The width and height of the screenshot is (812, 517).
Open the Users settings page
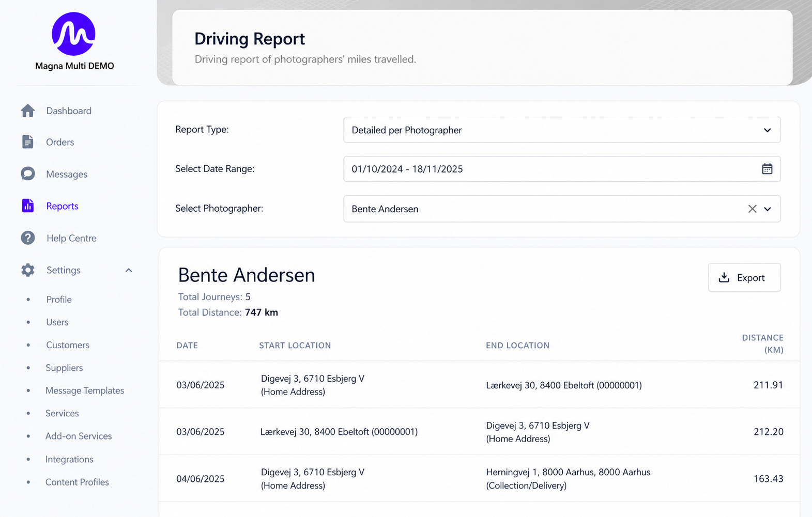(57, 322)
